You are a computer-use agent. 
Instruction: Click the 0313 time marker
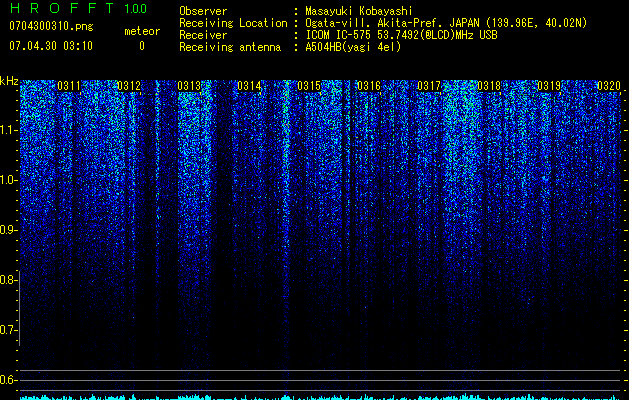pyautogui.click(x=189, y=86)
